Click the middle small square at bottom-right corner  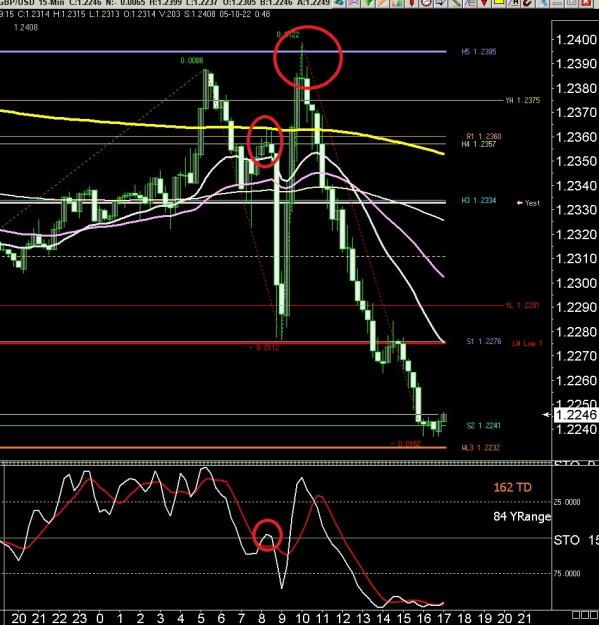[584, 615]
